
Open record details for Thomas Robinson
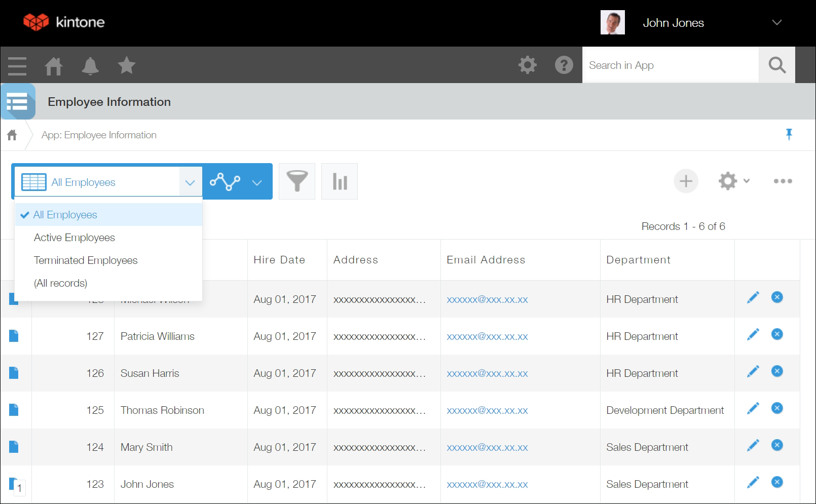pyautogui.click(x=14, y=410)
